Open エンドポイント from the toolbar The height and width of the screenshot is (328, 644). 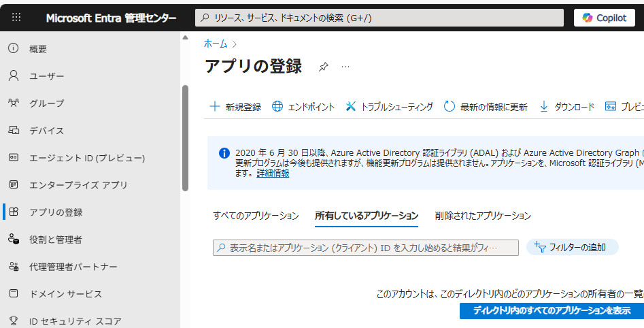pos(311,107)
